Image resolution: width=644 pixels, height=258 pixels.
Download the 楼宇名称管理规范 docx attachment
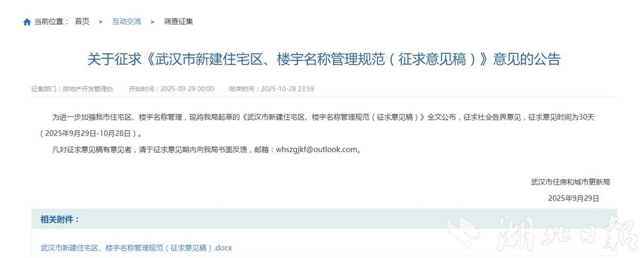[x=136, y=248]
